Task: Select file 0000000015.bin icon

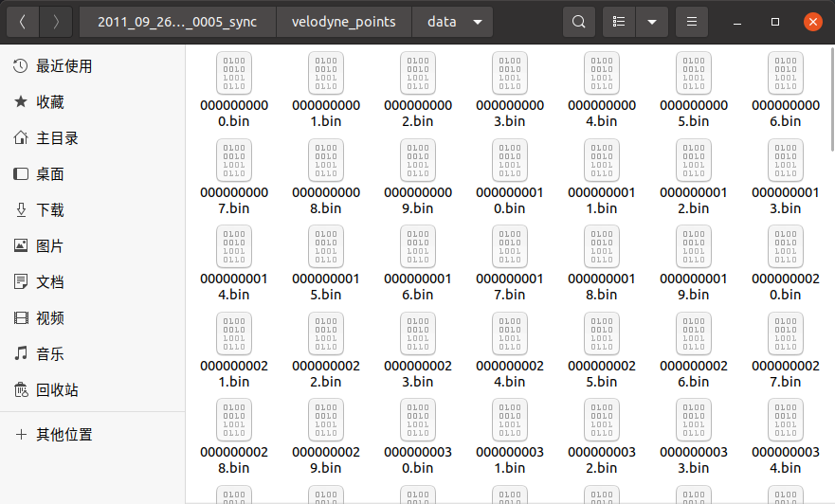Action: click(326, 247)
